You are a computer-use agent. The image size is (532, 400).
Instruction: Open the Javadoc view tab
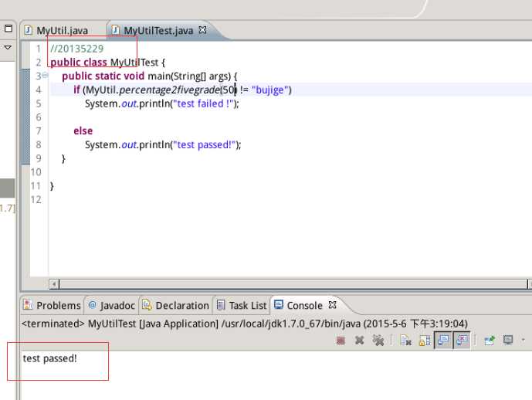click(x=112, y=305)
